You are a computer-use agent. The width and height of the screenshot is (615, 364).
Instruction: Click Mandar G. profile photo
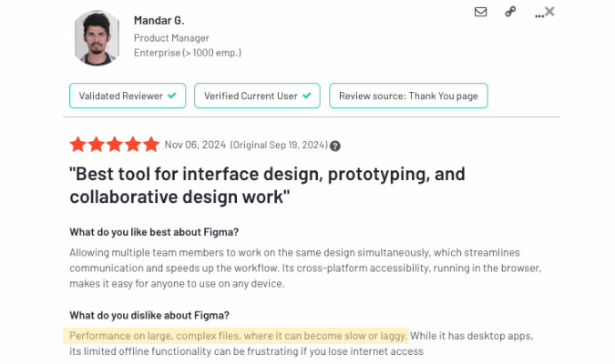(97, 38)
